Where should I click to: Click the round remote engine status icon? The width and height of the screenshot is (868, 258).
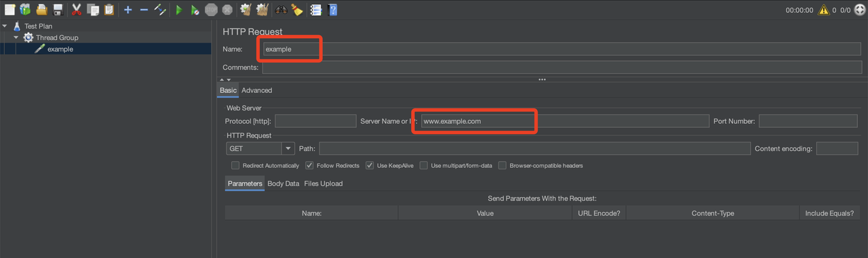[860, 10]
